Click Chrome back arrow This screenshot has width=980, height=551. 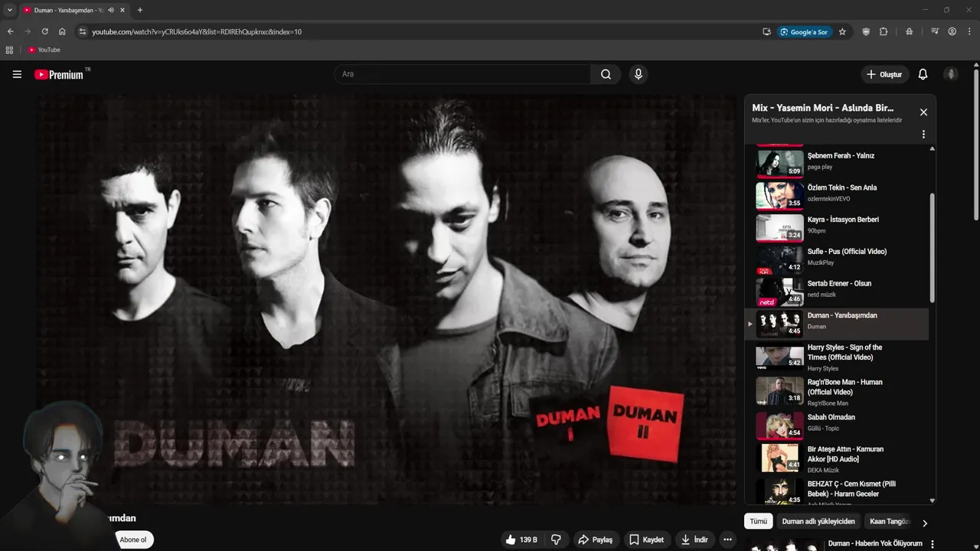10,31
